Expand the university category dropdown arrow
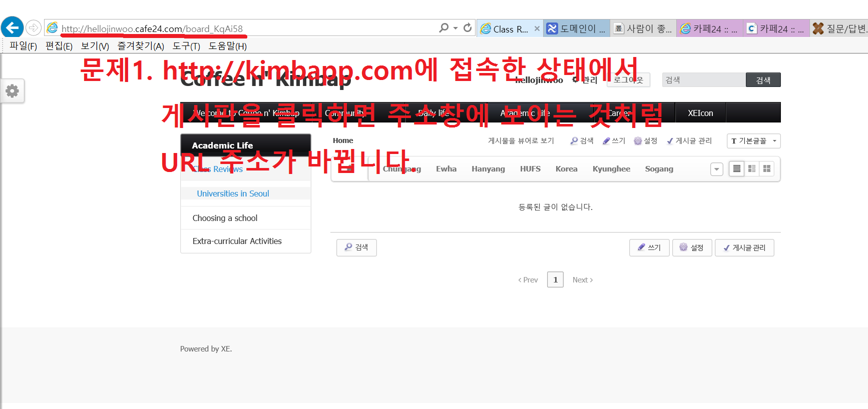Viewport: 868px width, 409px height. click(x=716, y=169)
